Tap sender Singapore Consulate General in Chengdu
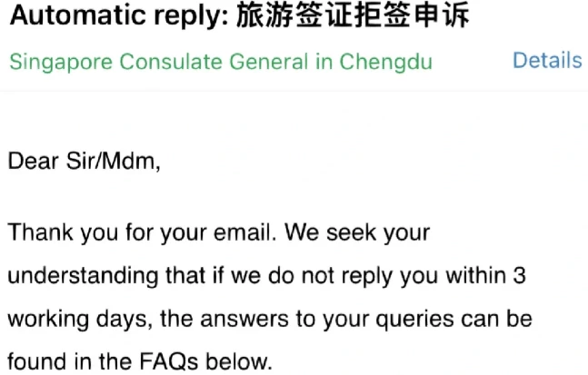Viewport: 588px width, 375px height. 221,62
